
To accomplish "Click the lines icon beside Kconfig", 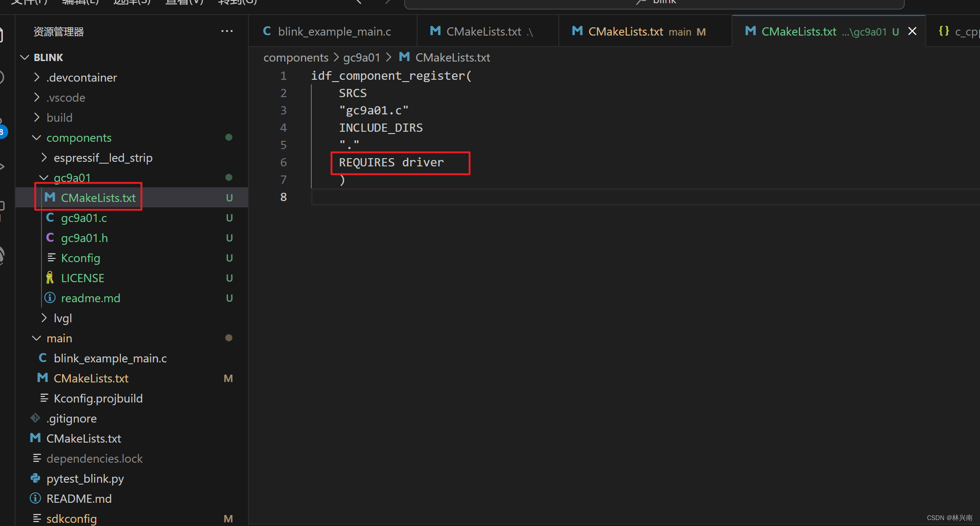I will 51,258.
